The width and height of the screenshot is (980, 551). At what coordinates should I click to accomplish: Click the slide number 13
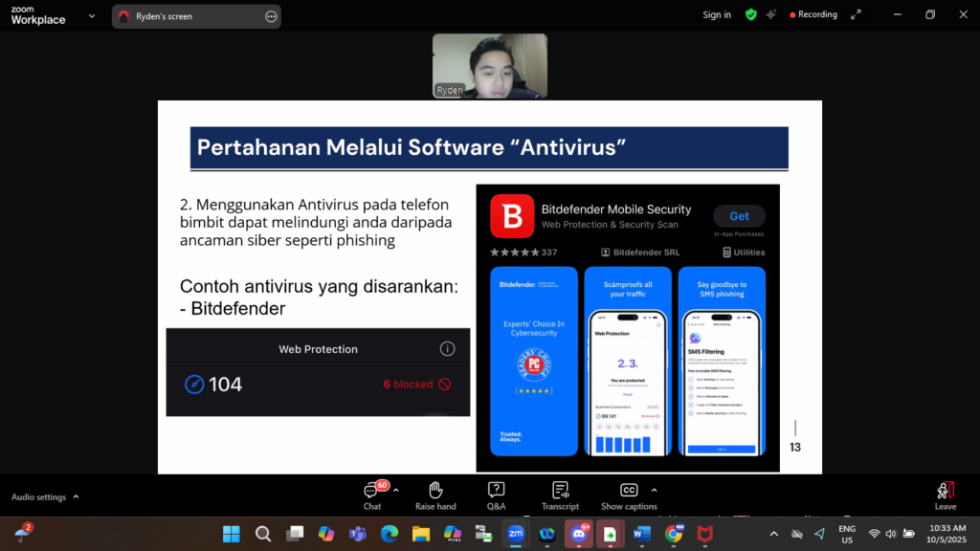pyautogui.click(x=795, y=448)
